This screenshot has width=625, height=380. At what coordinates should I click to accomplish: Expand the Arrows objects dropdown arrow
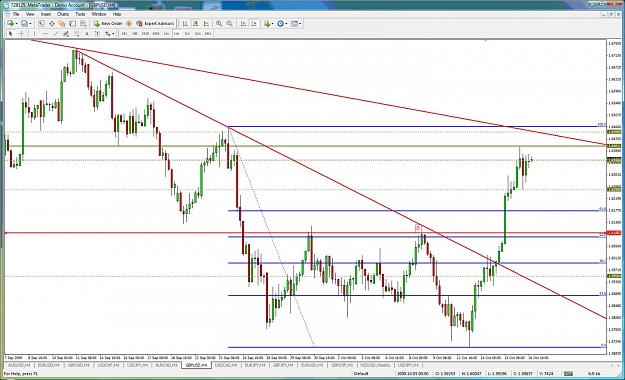click(113, 34)
